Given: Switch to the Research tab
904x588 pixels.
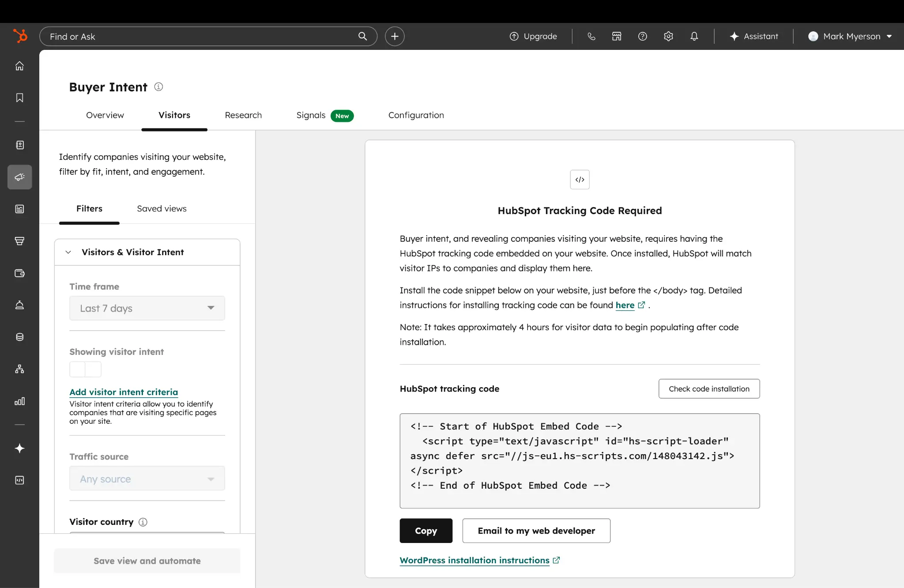Looking at the screenshot, I should click(x=243, y=115).
